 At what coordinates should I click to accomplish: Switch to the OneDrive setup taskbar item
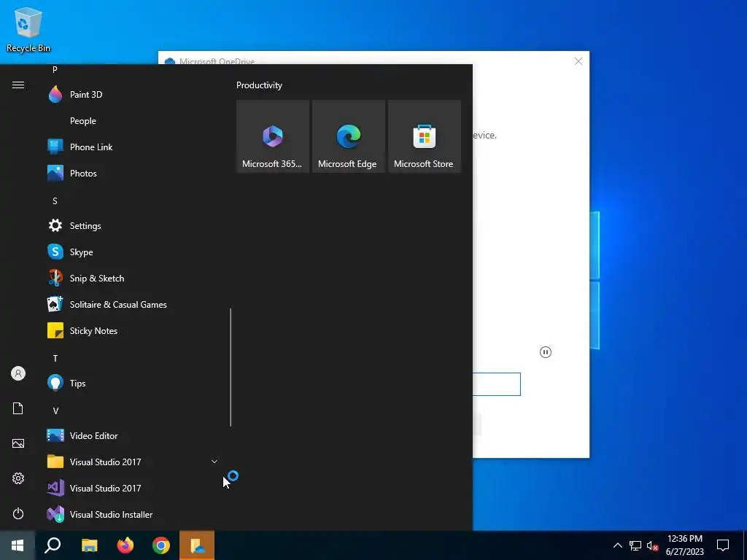pos(197,545)
